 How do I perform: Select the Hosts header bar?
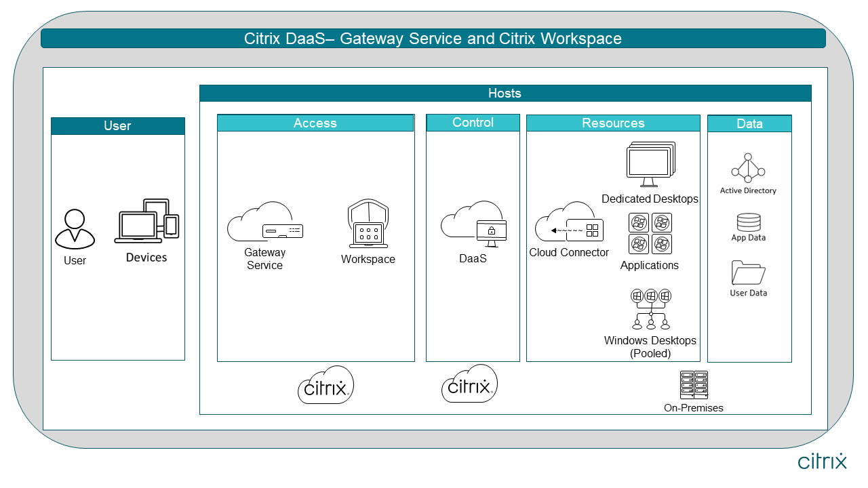[x=505, y=94]
